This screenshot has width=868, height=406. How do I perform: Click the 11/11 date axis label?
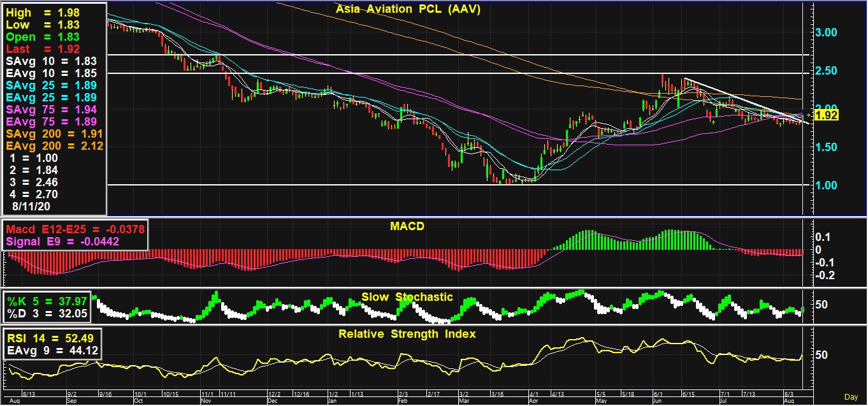228,395
